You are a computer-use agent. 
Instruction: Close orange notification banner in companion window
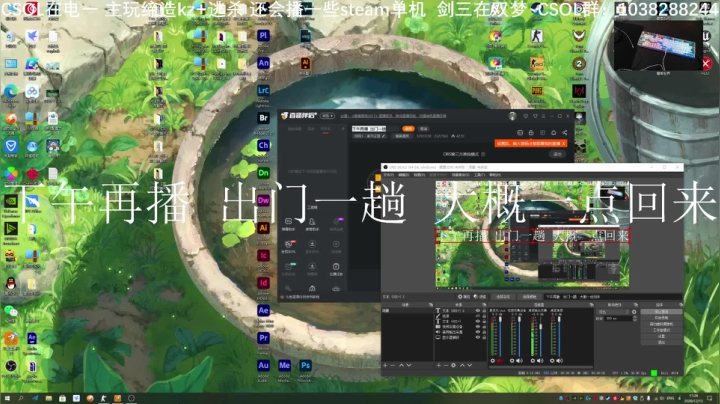pos(563,144)
